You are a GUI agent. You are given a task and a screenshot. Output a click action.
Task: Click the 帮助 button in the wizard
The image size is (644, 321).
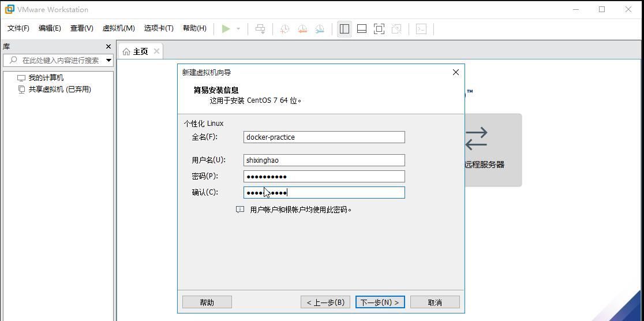[x=207, y=302]
